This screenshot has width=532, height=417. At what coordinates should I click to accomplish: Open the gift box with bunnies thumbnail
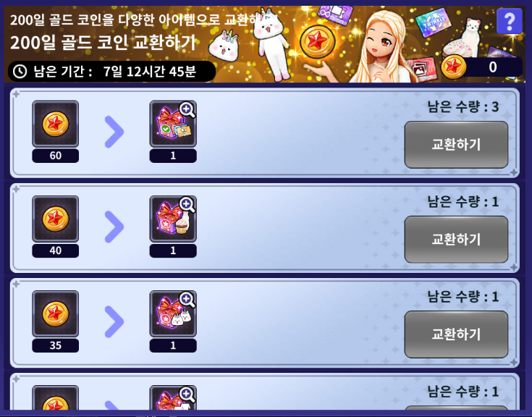coord(173,313)
